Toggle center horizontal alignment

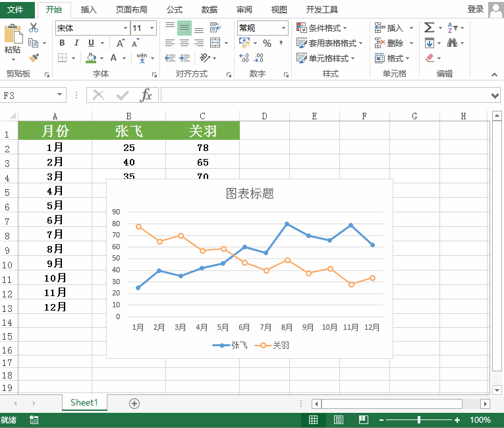tap(184, 43)
